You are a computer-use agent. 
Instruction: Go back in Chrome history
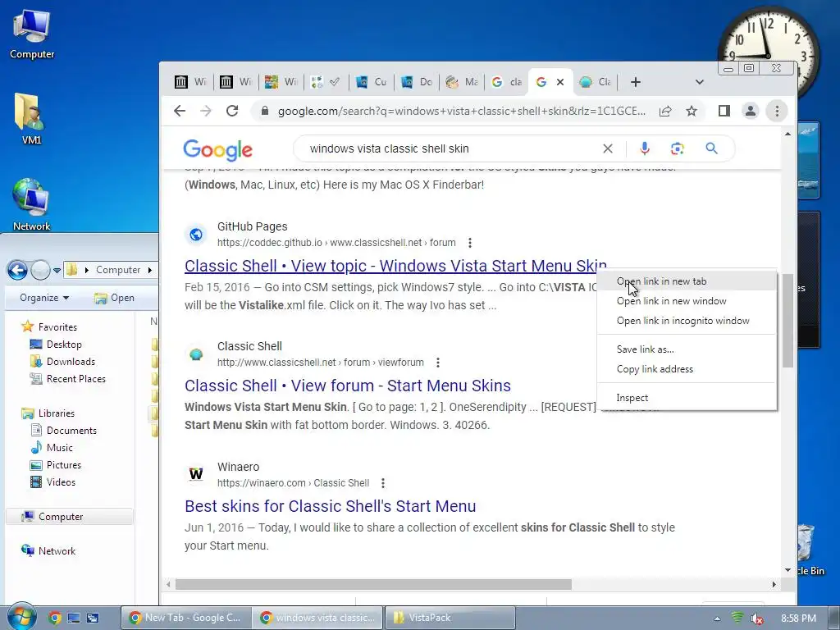click(180, 111)
